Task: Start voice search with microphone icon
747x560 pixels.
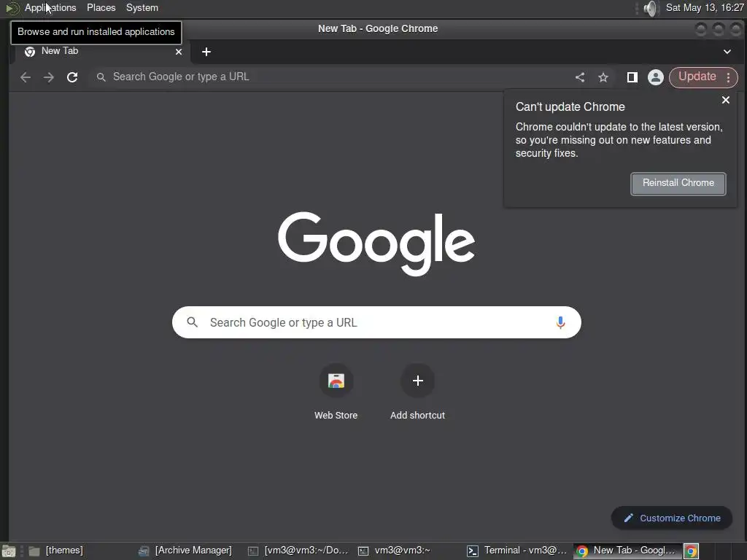Action: tap(560, 322)
